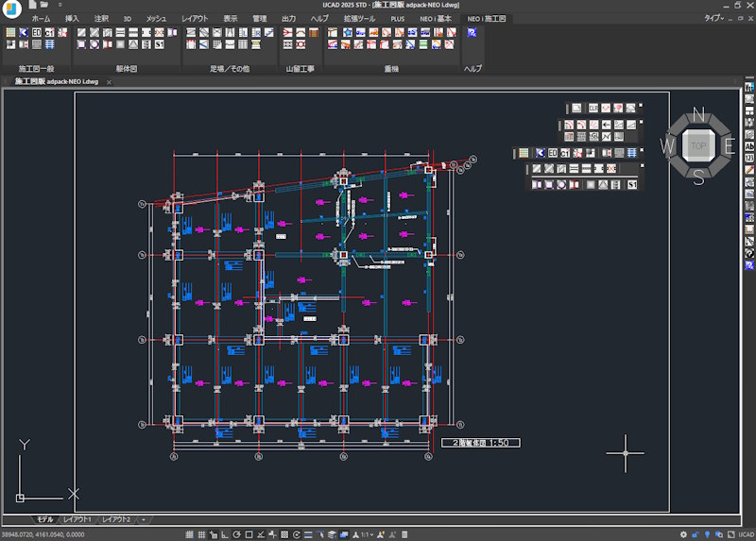756x541 pixels.
Task: Click the help icon in the ヘルプ ribbon panel
Action: [472, 32]
